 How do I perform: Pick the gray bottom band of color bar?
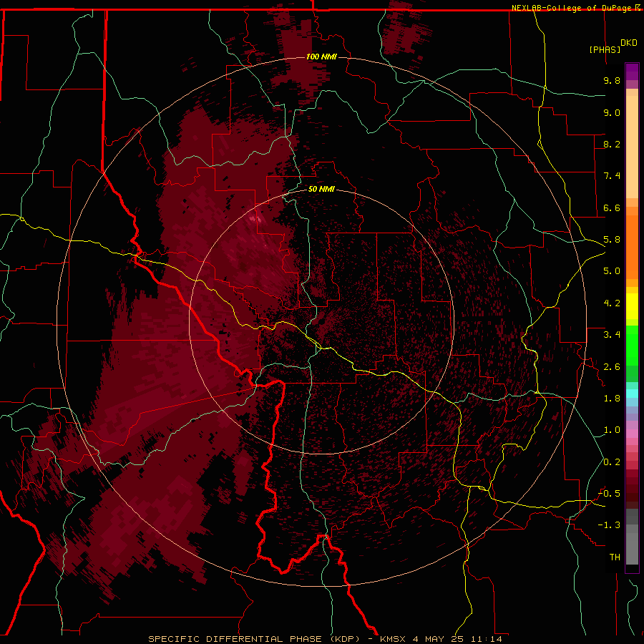coord(632,545)
